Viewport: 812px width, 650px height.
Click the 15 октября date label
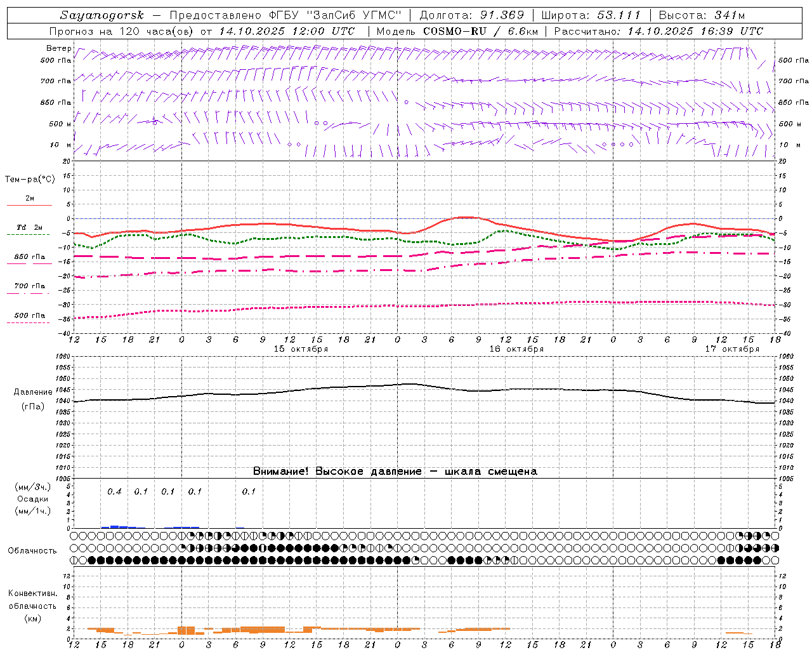pos(301,349)
